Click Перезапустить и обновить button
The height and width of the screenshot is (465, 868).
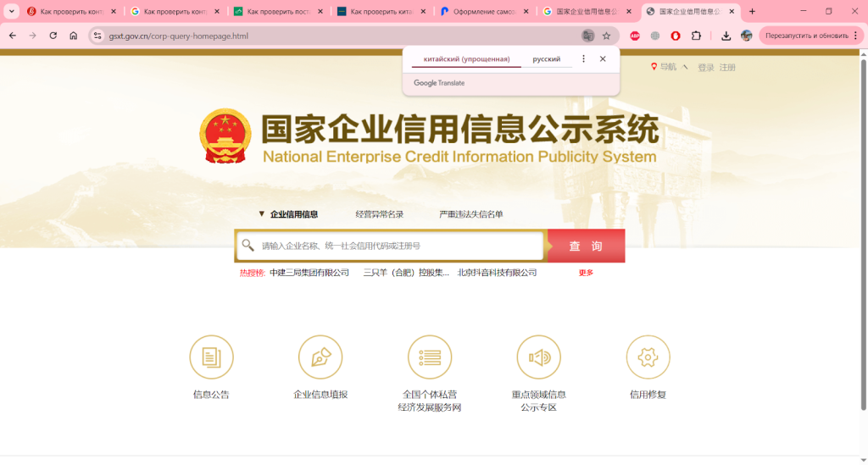807,36
